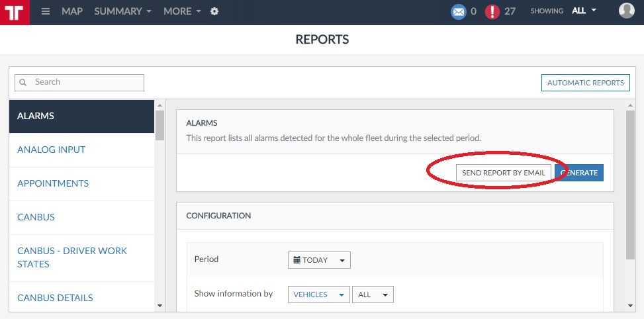Go to the Map page
This screenshot has width=644, height=319.
pyautogui.click(x=73, y=11)
